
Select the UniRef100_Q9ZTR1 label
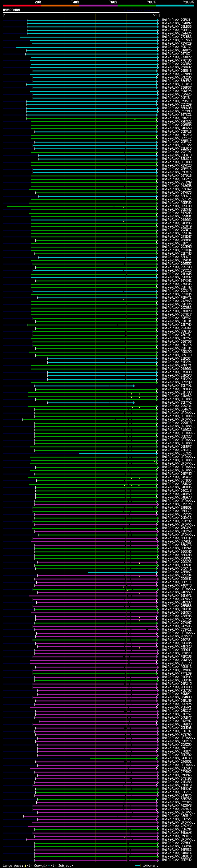click(x=176, y=152)
